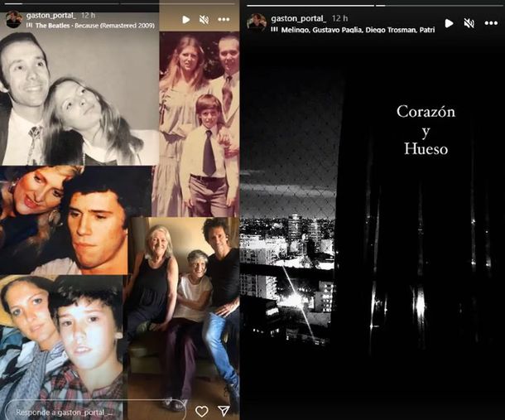Tap the 'Corazón y Hueso' text overlay

click(426, 131)
